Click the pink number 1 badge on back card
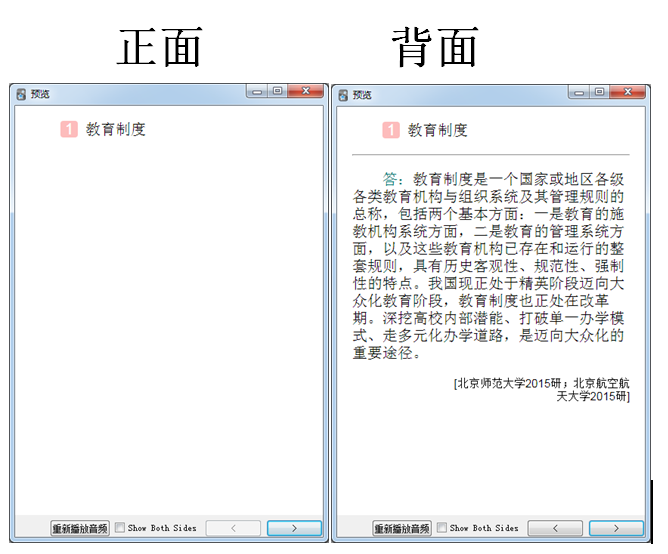 coord(391,130)
